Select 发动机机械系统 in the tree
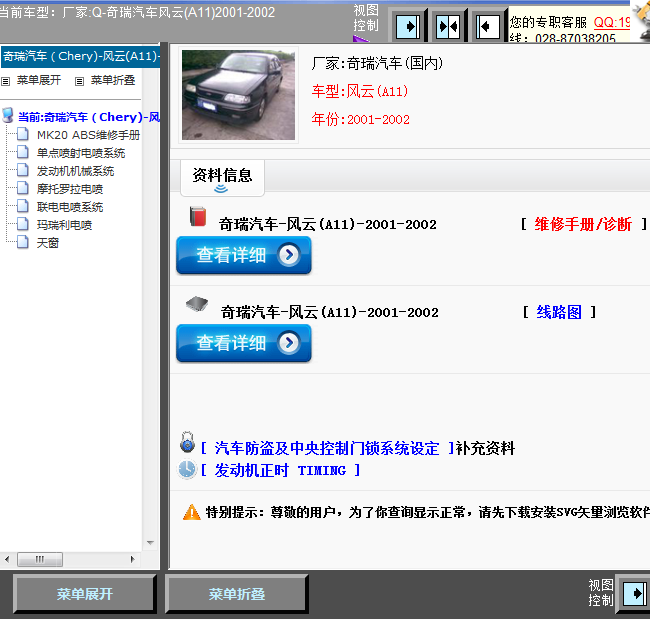The image size is (650, 619). pos(75,171)
